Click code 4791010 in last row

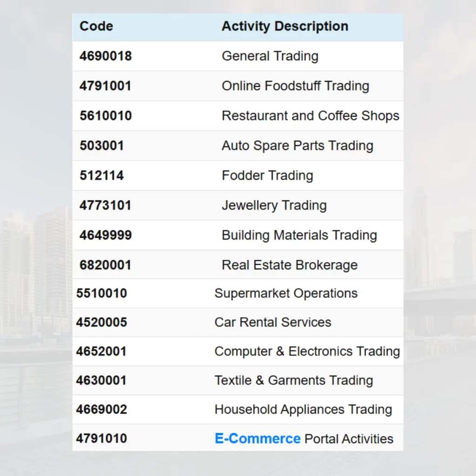tap(102, 438)
